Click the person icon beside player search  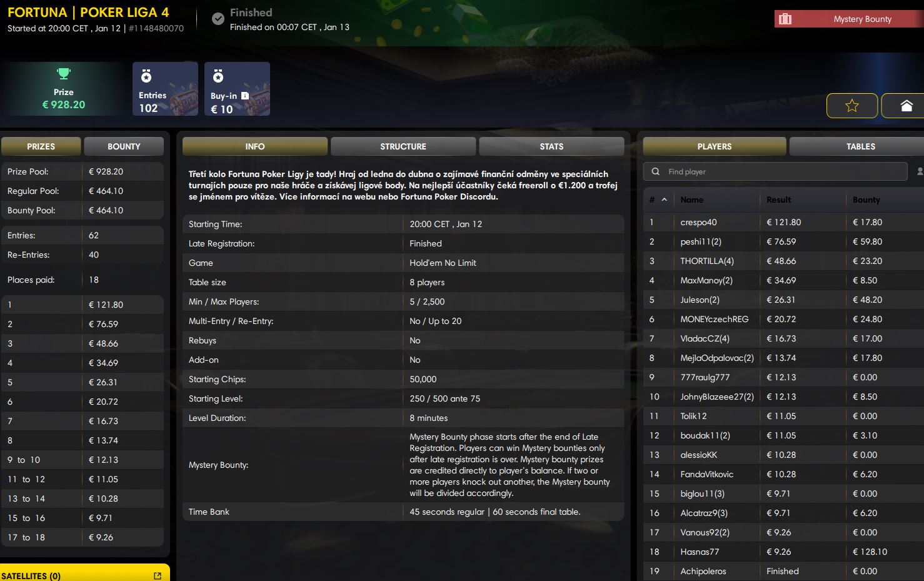point(920,171)
